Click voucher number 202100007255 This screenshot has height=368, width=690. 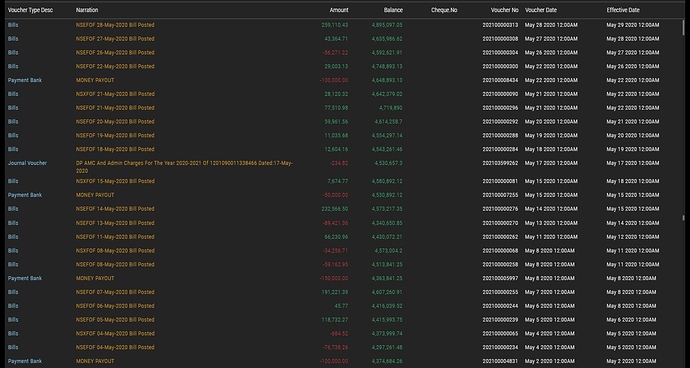point(500,195)
